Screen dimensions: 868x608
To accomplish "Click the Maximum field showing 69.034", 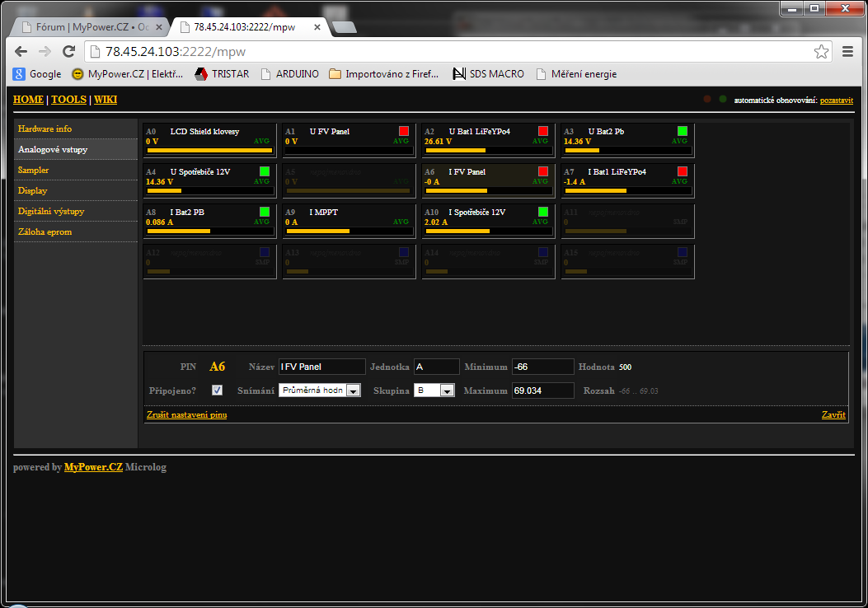I will point(543,391).
